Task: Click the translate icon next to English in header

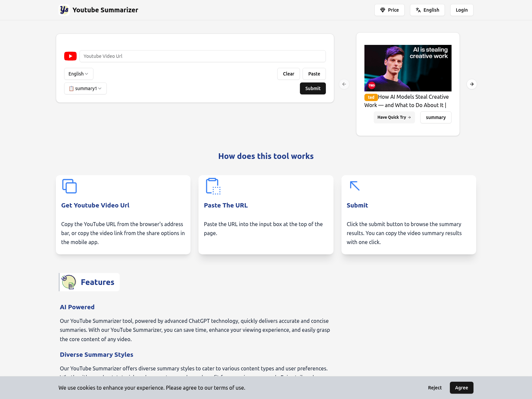Action: pos(418,10)
